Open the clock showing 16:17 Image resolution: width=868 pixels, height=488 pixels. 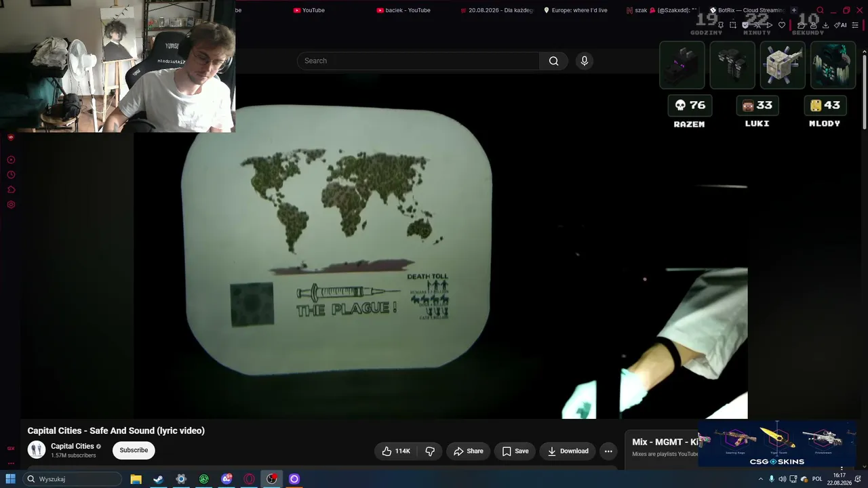(840, 479)
